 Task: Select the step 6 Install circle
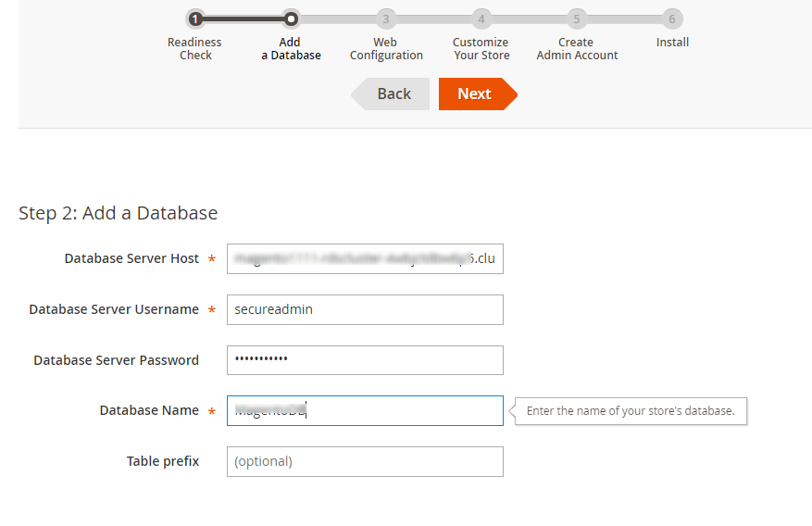(x=672, y=19)
